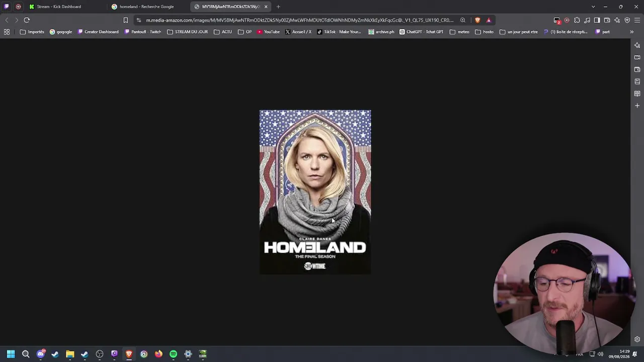Click the address bar URL field
644x362 pixels.
299,20
